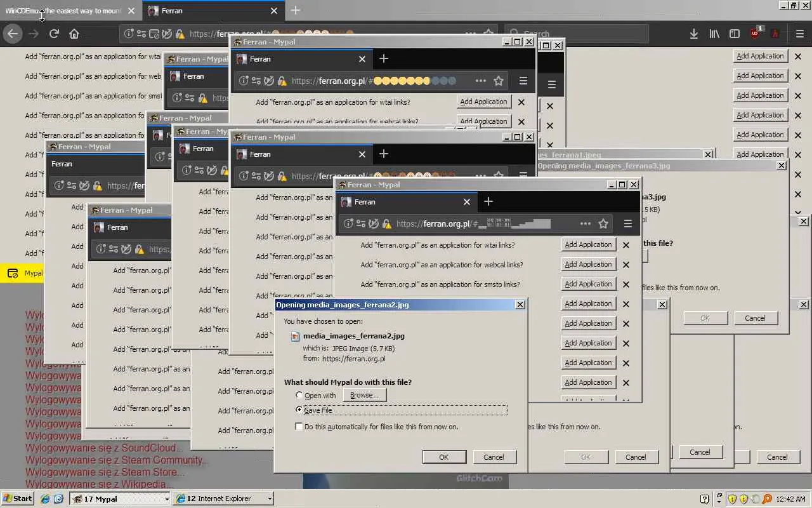The image size is (812, 508).
Task: Click the 'media_images_ferrana2.jpg' file name in dialog
Action: click(354, 336)
